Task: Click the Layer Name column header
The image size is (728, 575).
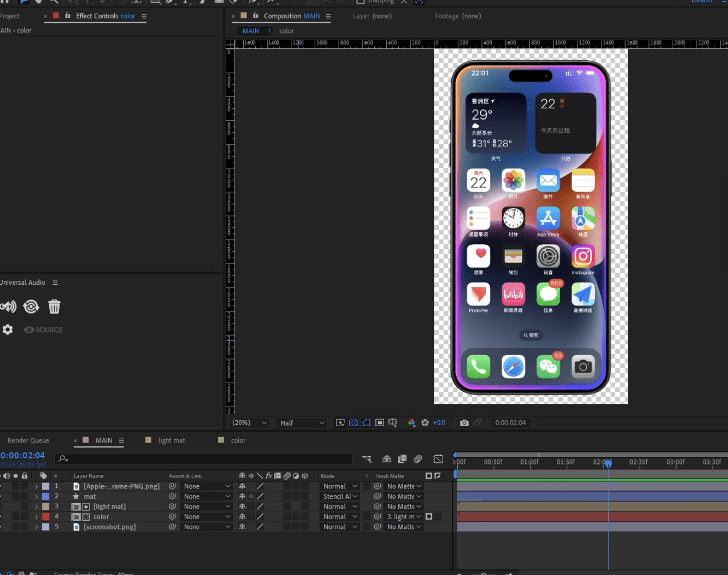Action: point(88,476)
